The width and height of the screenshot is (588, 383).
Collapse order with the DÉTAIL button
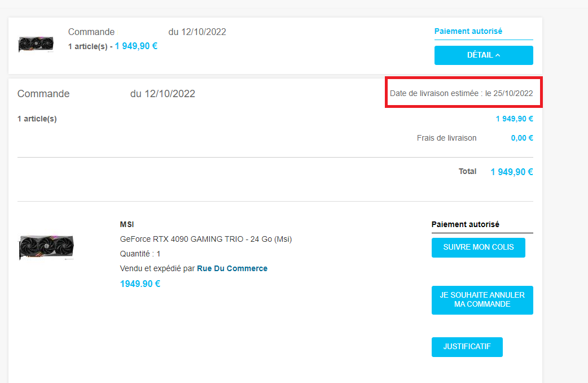484,55
